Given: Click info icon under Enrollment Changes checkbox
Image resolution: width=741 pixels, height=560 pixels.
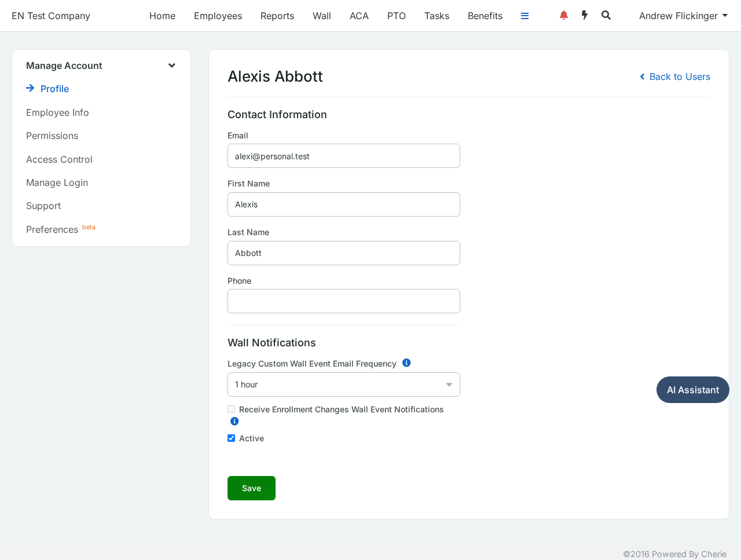Looking at the screenshot, I should [x=234, y=421].
